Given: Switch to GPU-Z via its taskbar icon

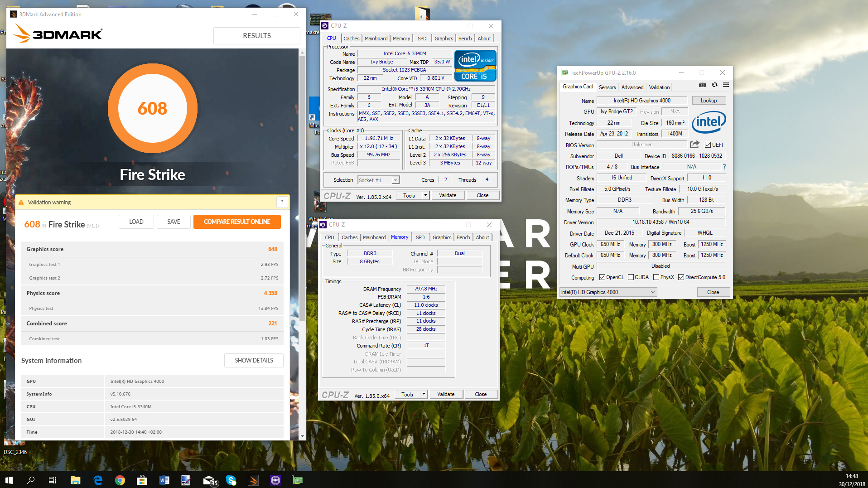Looking at the screenshot, I should pyautogui.click(x=298, y=480).
